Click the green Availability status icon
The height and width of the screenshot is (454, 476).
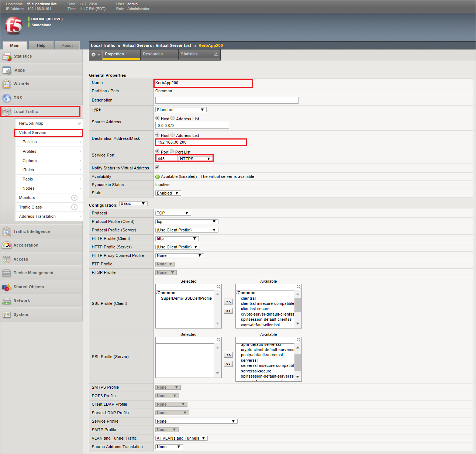point(158,177)
